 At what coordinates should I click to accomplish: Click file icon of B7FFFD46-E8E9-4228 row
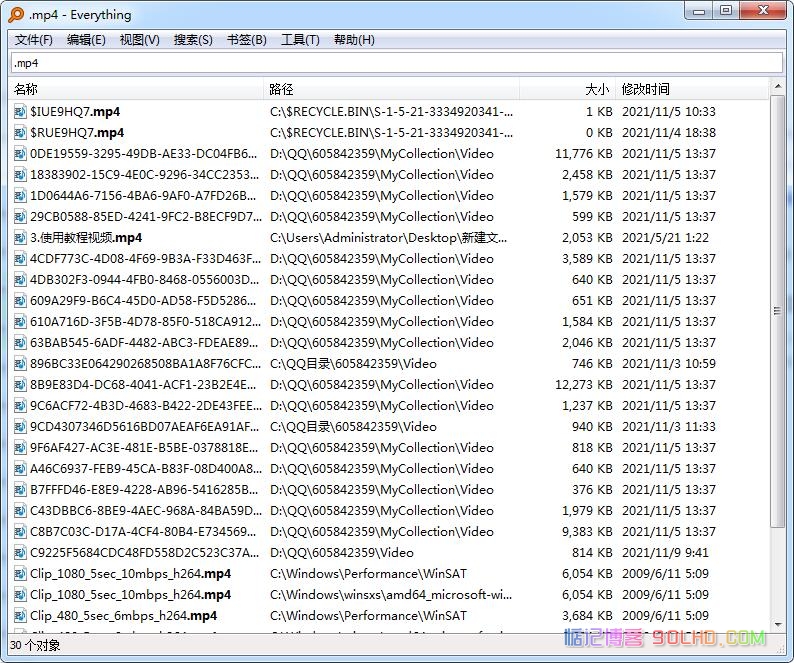[x=20, y=490]
